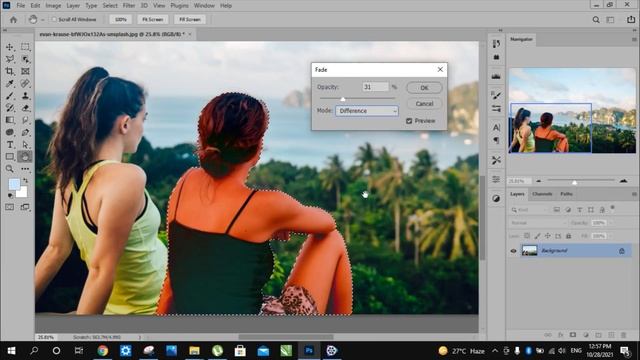Open the Brushes panel icon
Screen dimensions: 640x360
(x=496, y=96)
